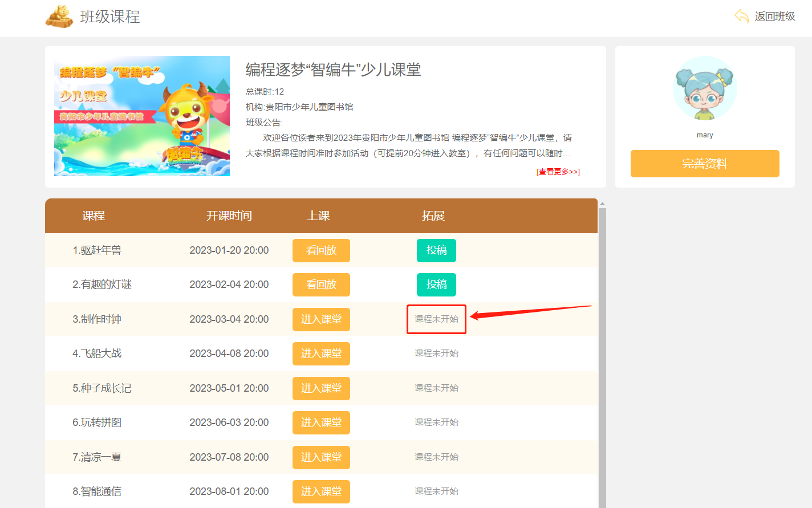The image size is (812, 508).
Task: Click the 返回班级 link
Action: tap(774, 17)
